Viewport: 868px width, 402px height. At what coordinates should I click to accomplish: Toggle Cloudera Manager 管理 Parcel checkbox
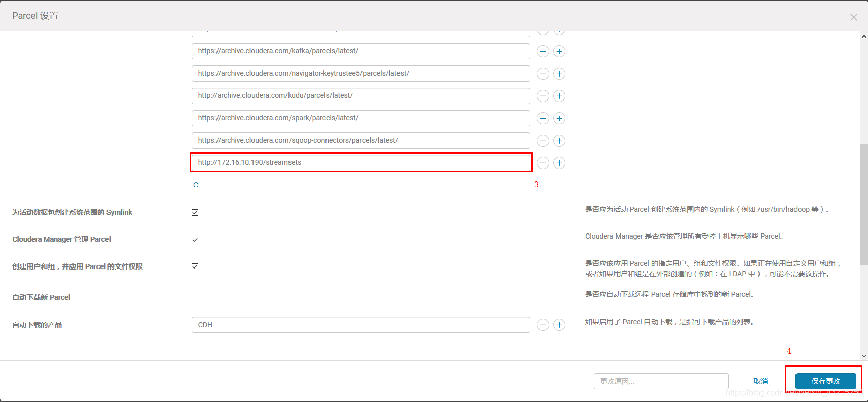point(195,240)
